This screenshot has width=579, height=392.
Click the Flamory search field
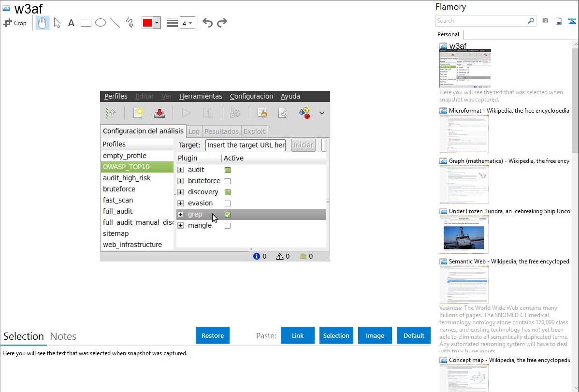481,21
